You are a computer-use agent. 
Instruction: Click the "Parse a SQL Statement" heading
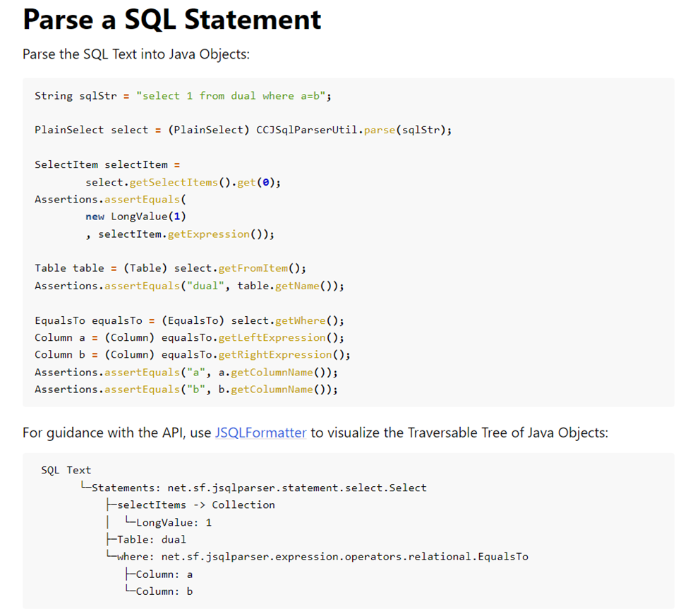pyautogui.click(x=172, y=20)
